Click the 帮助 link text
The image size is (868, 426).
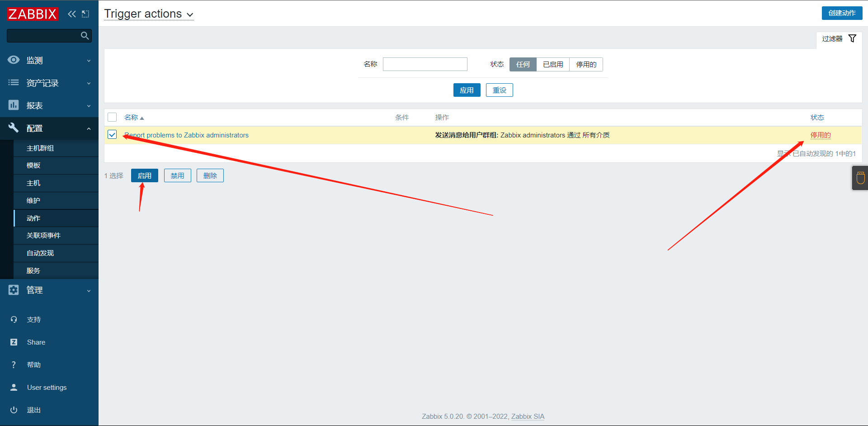34,365
